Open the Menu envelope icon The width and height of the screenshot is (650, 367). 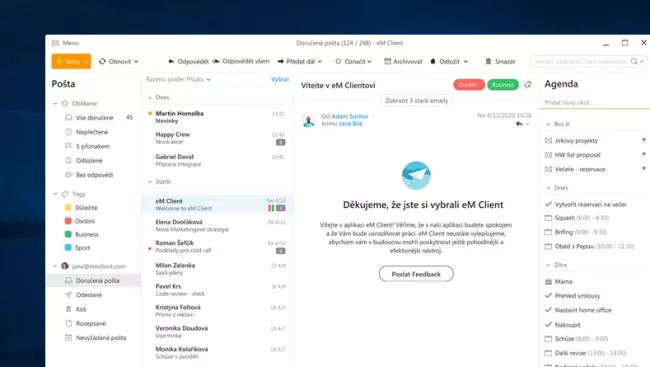(56, 43)
